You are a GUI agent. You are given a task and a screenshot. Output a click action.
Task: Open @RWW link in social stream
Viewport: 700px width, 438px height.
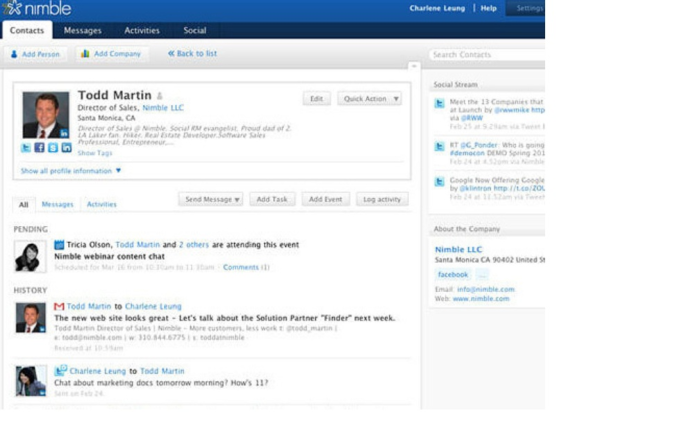(472, 118)
